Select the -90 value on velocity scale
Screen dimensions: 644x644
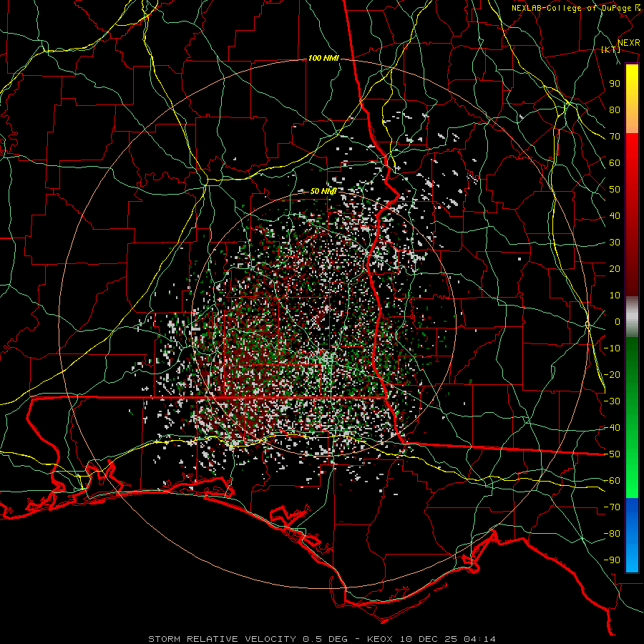click(x=612, y=560)
